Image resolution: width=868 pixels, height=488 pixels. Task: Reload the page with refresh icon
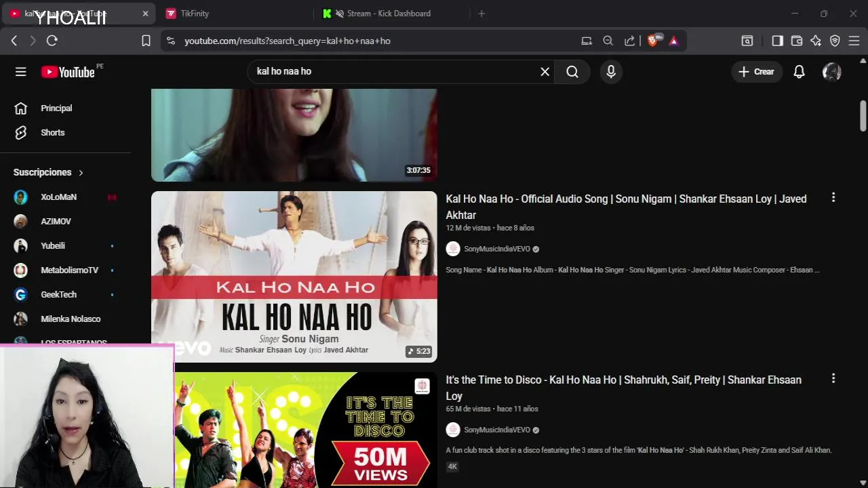click(52, 41)
